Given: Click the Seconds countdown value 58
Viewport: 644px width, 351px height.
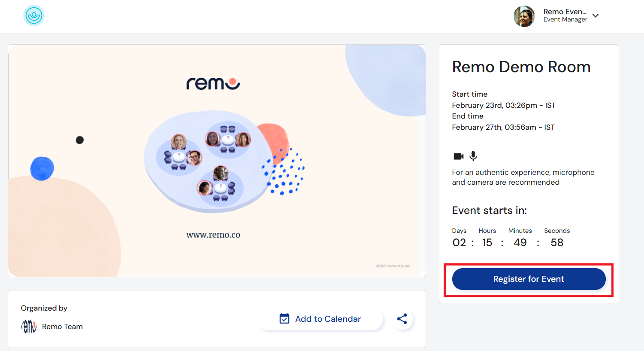Looking at the screenshot, I should [557, 243].
